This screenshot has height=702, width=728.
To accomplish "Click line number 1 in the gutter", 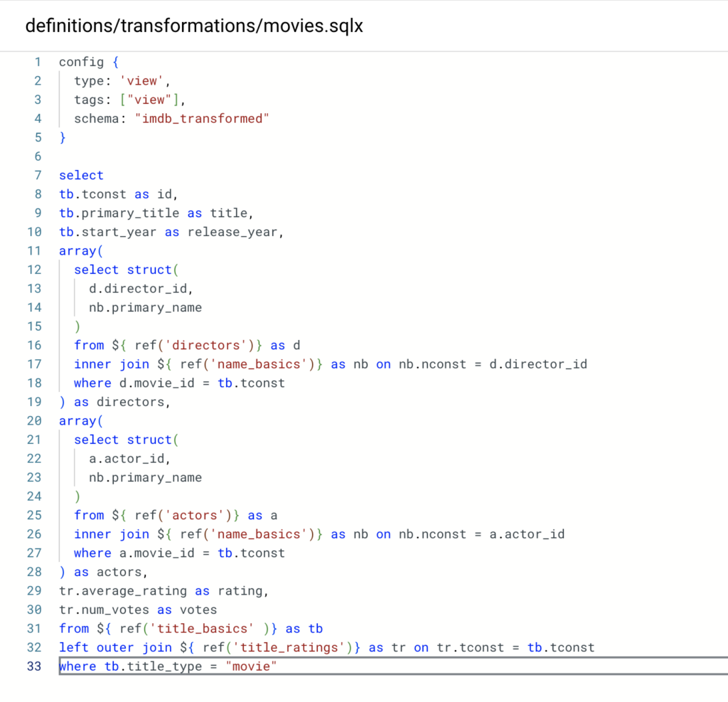I will (38, 62).
